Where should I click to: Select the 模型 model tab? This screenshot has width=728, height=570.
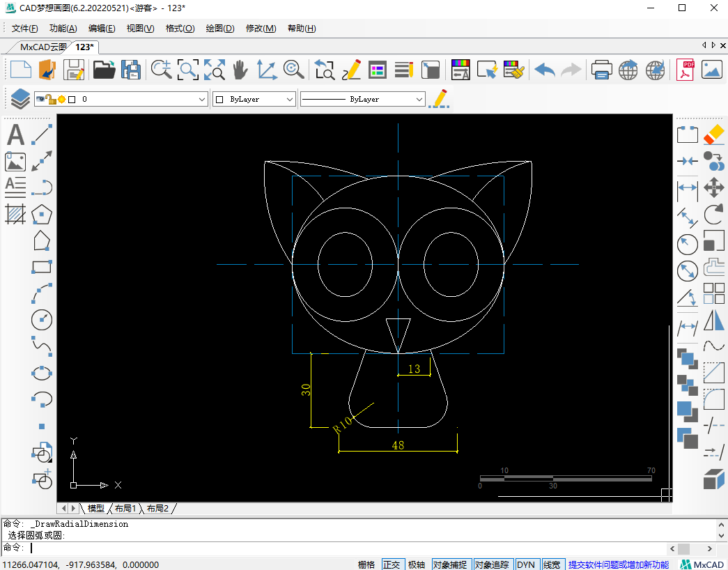click(x=95, y=508)
